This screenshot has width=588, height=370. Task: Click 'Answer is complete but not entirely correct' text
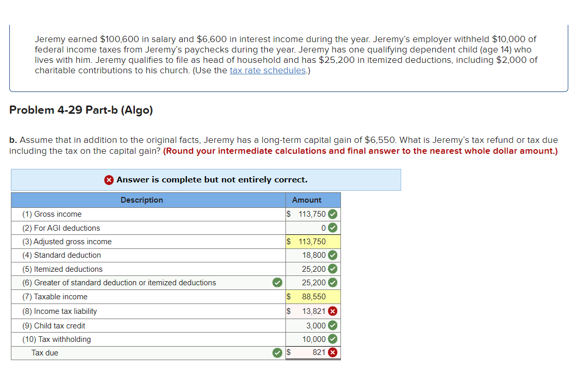(x=212, y=180)
